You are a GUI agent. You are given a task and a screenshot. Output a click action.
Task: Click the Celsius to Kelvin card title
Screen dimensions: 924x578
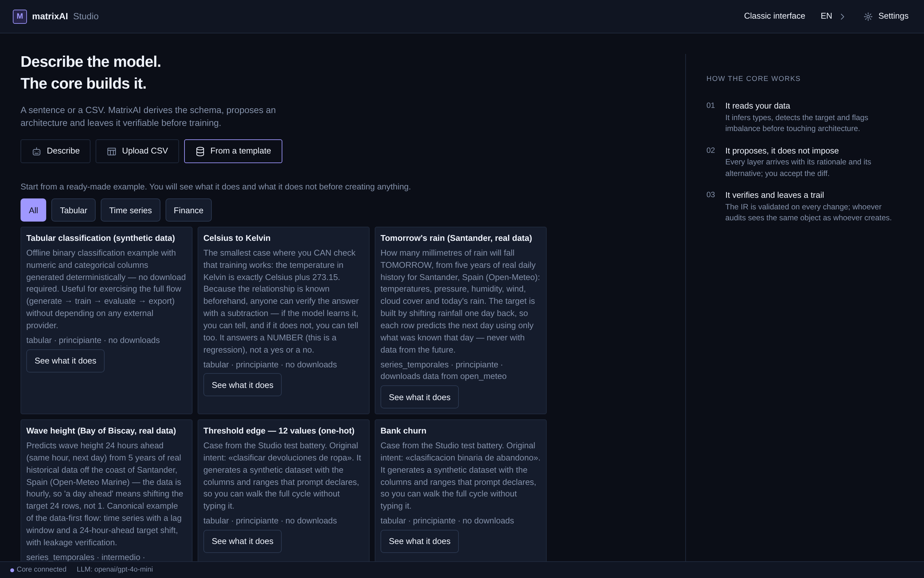coord(237,238)
